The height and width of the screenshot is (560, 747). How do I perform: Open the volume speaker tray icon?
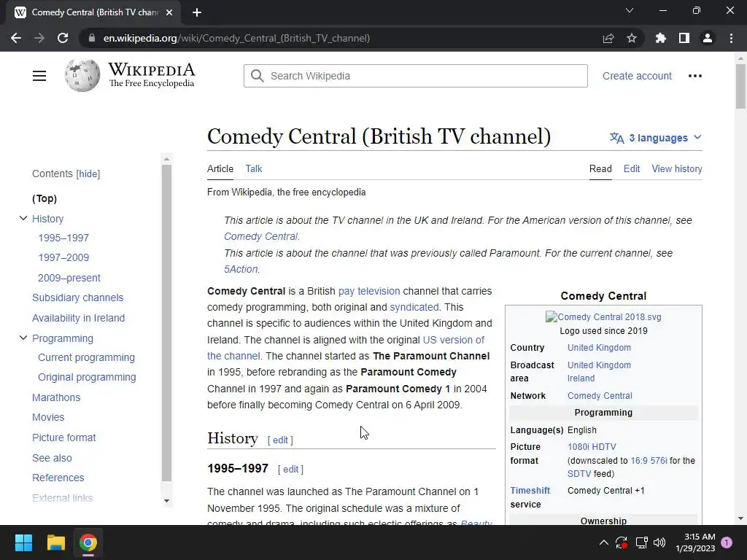pos(659,542)
